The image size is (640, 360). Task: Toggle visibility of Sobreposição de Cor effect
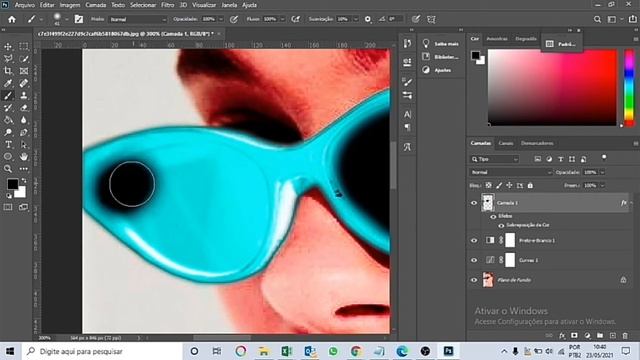point(501,225)
